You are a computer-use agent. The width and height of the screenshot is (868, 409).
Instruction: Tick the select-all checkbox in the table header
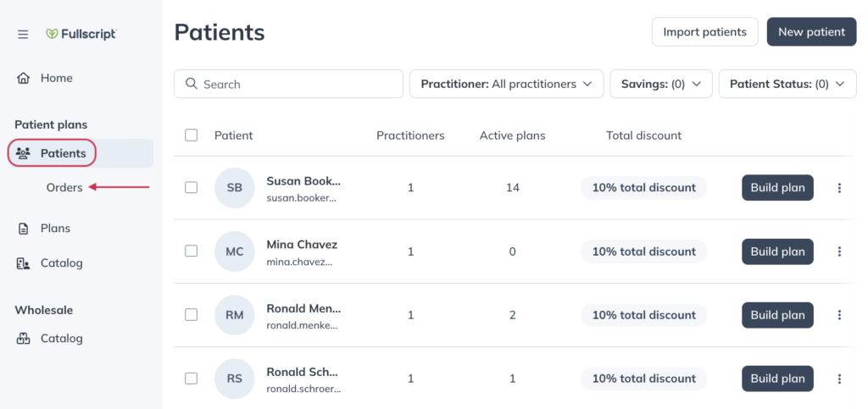(191, 135)
